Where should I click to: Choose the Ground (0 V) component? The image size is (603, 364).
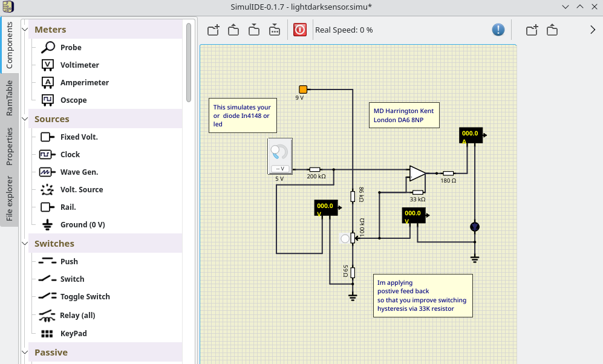click(x=82, y=224)
